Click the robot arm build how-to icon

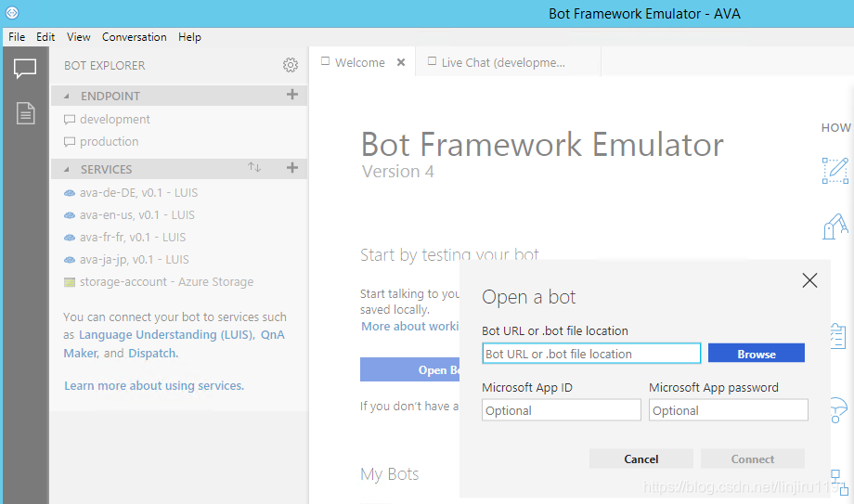[835, 226]
